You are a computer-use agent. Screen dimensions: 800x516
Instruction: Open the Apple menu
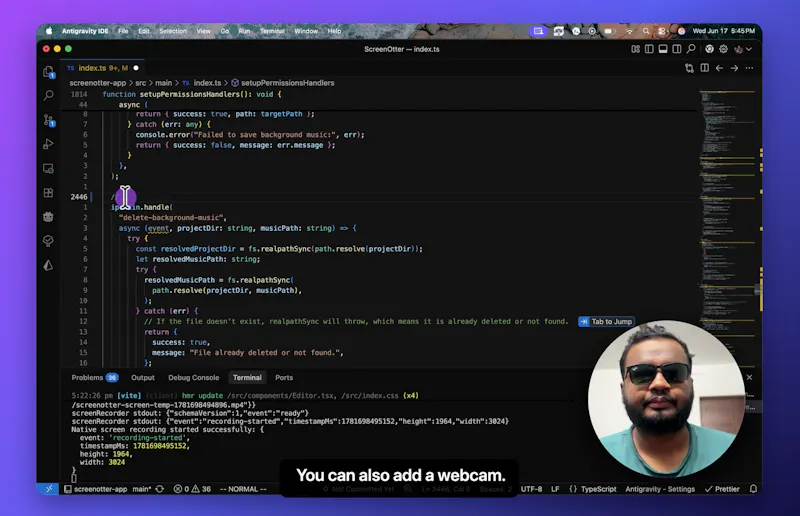[x=49, y=31]
